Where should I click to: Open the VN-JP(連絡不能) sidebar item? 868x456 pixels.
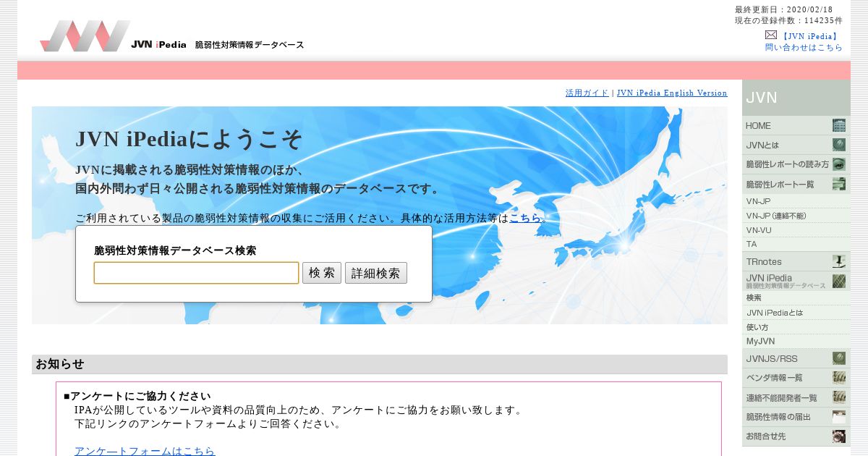tap(796, 216)
